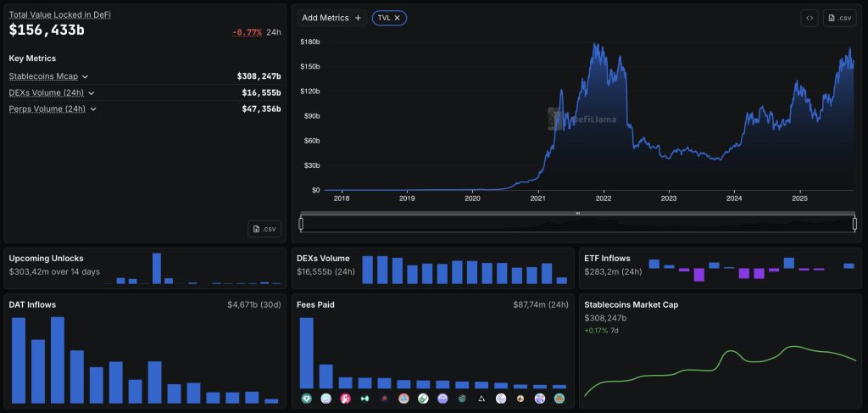Click the embed code icon above the chart
Viewport: 868px width, 413px height.
point(809,19)
